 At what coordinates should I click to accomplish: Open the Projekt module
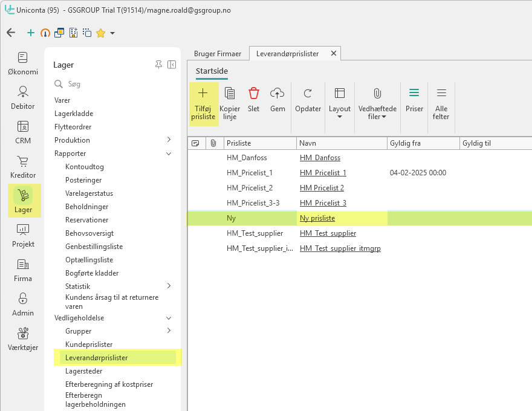23,236
